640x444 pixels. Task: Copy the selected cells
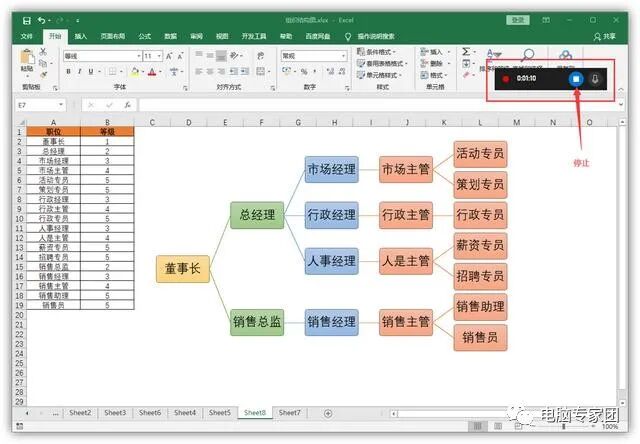click(x=43, y=63)
